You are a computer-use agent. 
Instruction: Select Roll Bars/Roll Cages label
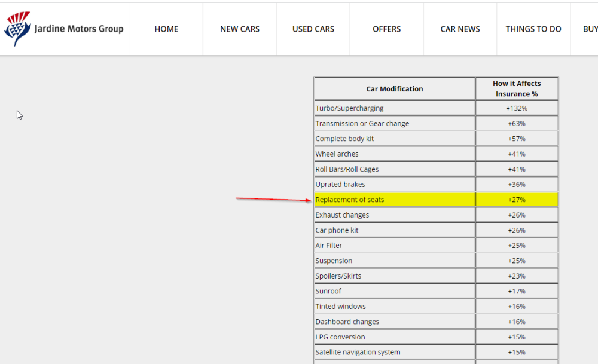(347, 169)
